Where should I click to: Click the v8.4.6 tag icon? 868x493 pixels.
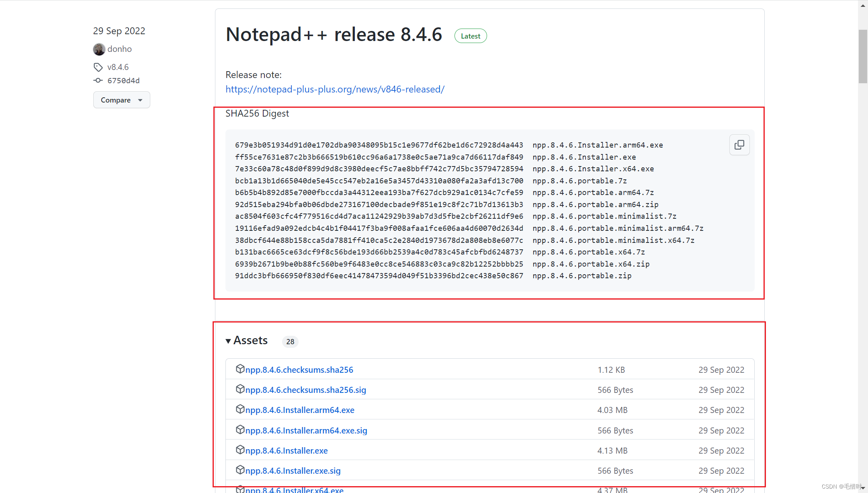tap(98, 67)
